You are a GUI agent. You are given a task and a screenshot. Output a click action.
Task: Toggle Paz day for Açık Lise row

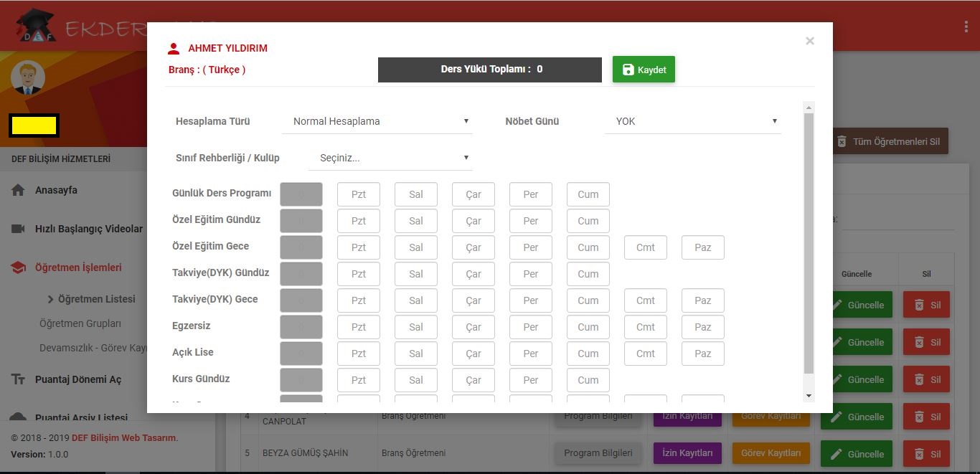(x=702, y=354)
